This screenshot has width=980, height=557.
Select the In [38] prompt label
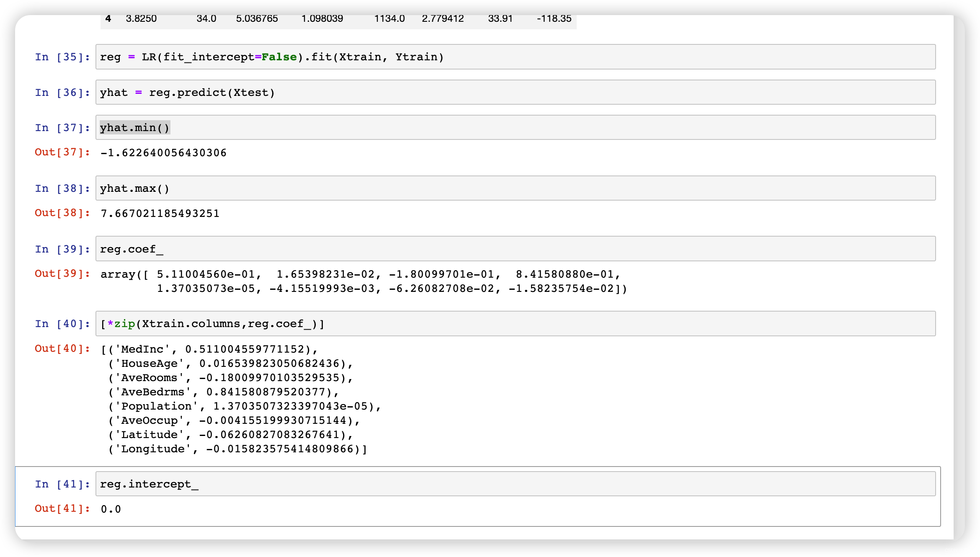click(62, 188)
